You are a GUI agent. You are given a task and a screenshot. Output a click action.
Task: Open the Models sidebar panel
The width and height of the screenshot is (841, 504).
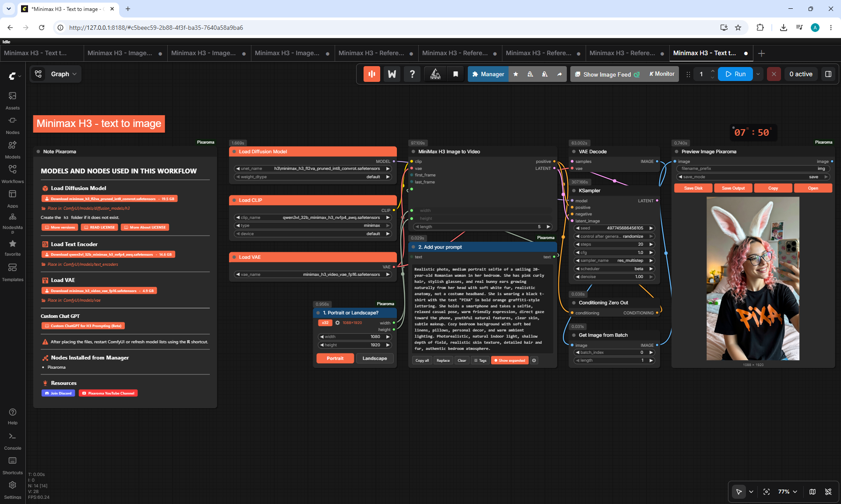pos(12,149)
